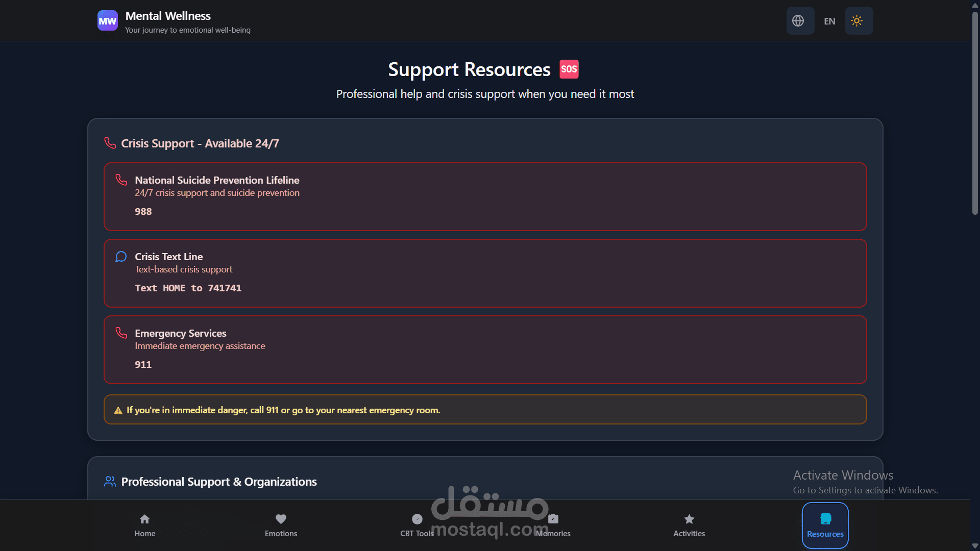This screenshot has height=551, width=980.
Task: Click the immediate danger warning banner
Action: coord(485,410)
